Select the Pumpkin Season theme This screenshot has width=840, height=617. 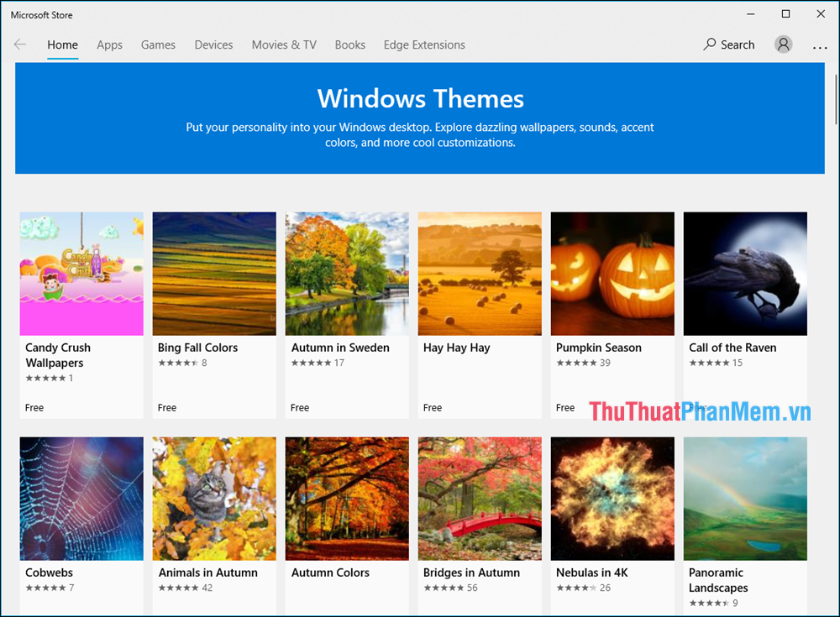click(612, 274)
